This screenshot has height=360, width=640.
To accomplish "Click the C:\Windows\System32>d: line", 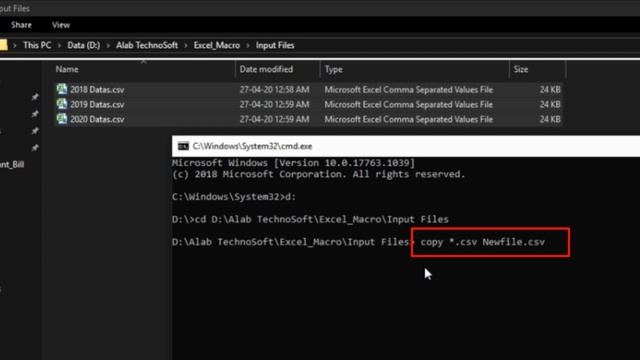I will point(234,197).
